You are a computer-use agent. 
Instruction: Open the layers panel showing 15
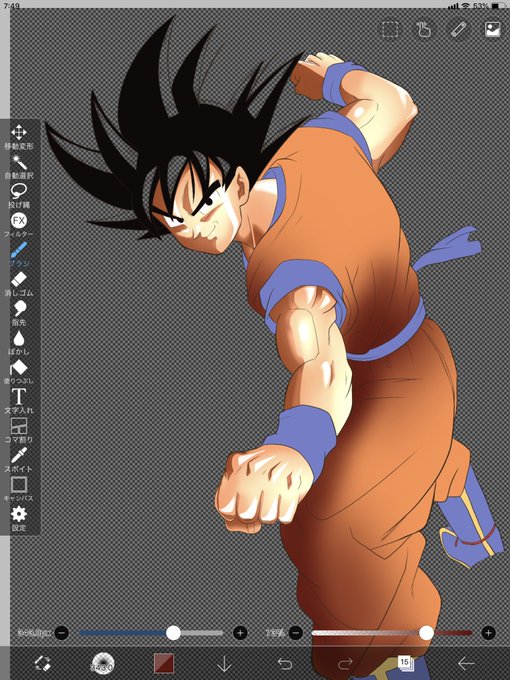[x=406, y=663]
